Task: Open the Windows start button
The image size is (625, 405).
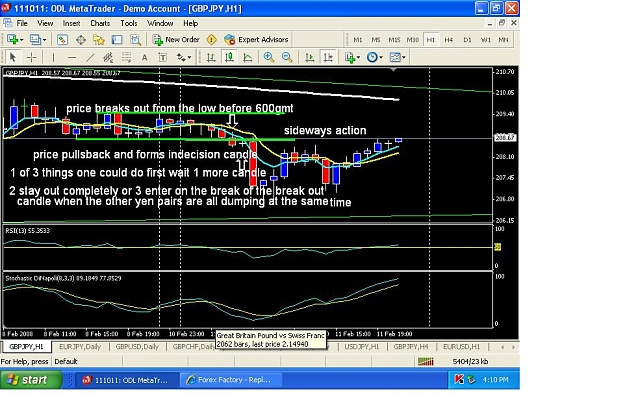Action: [x=31, y=379]
